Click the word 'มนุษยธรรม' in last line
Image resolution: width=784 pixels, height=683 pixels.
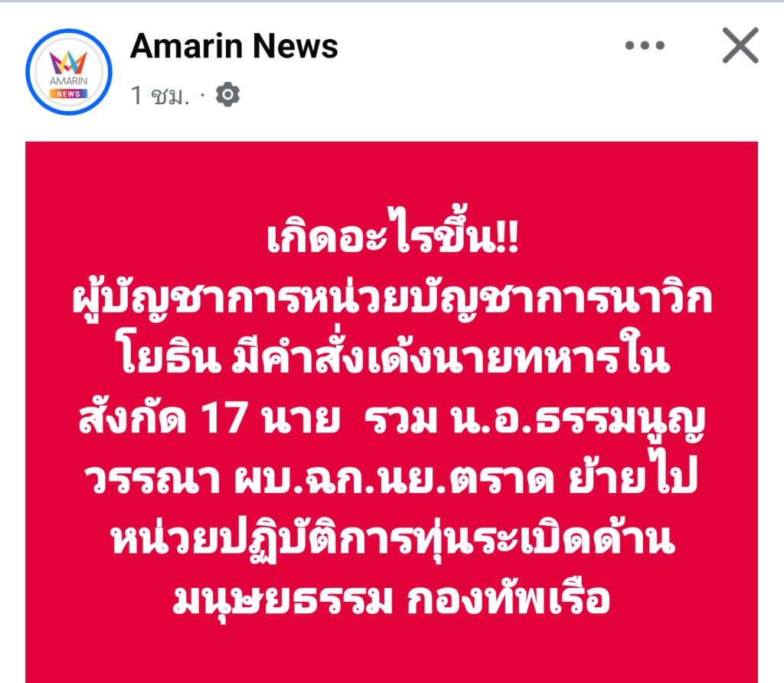coord(283,598)
